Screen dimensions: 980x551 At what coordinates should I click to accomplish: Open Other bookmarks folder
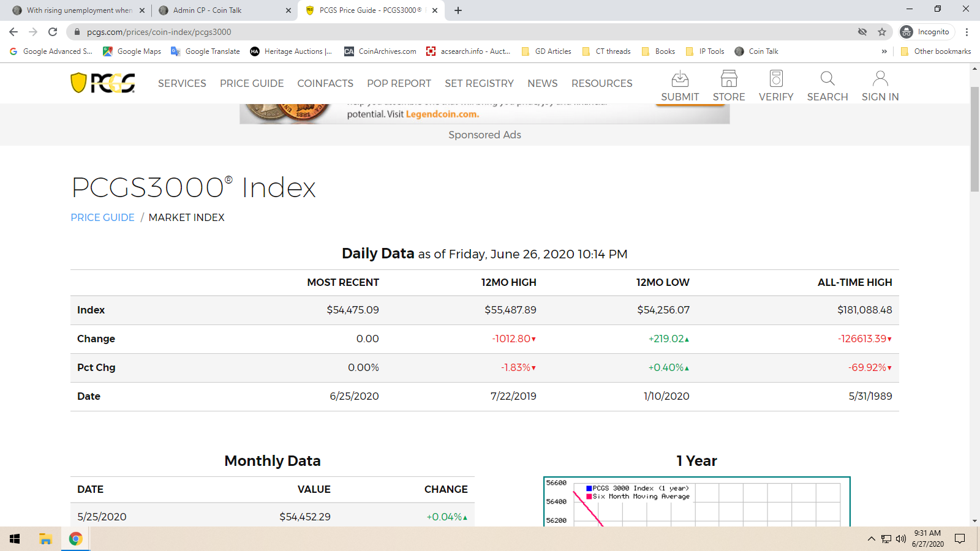[x=936, y=51]
